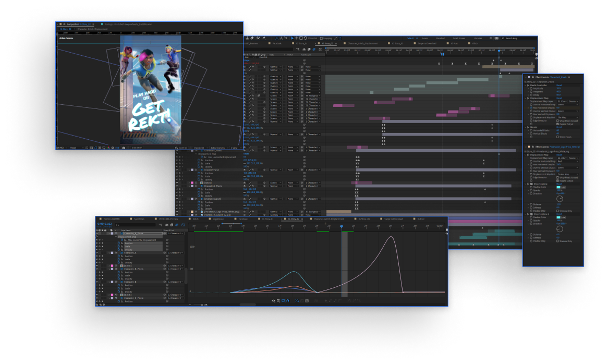The image size is (608, 364).
Task: Click the snapshot camera icon in Composition viewer
Action: [x=124, y=148]
